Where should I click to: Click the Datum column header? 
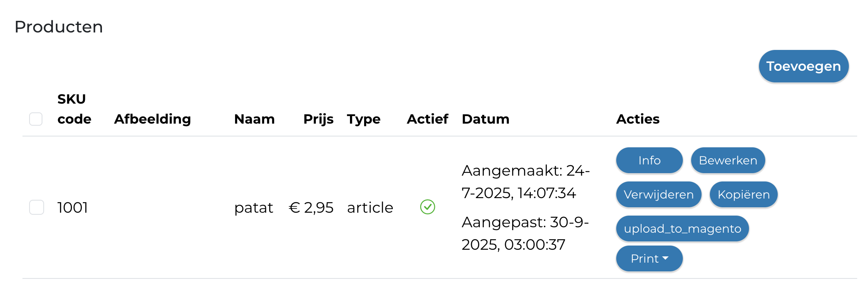tap(485, 119)
